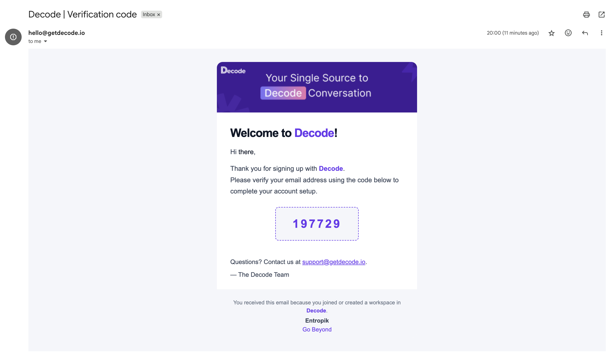Open the support@getdecode.io email link
Screen dimensions: 611x364
[x=334, y=262]
